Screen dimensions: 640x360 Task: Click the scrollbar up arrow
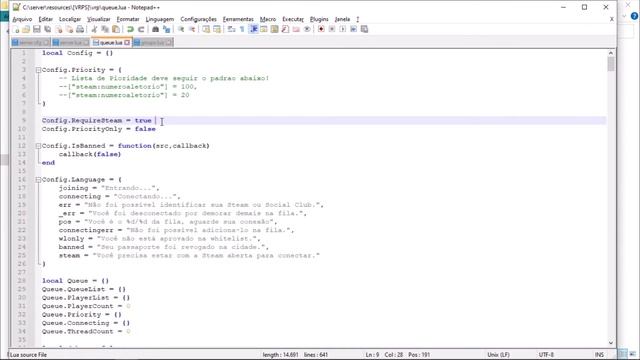coord(611,53)
